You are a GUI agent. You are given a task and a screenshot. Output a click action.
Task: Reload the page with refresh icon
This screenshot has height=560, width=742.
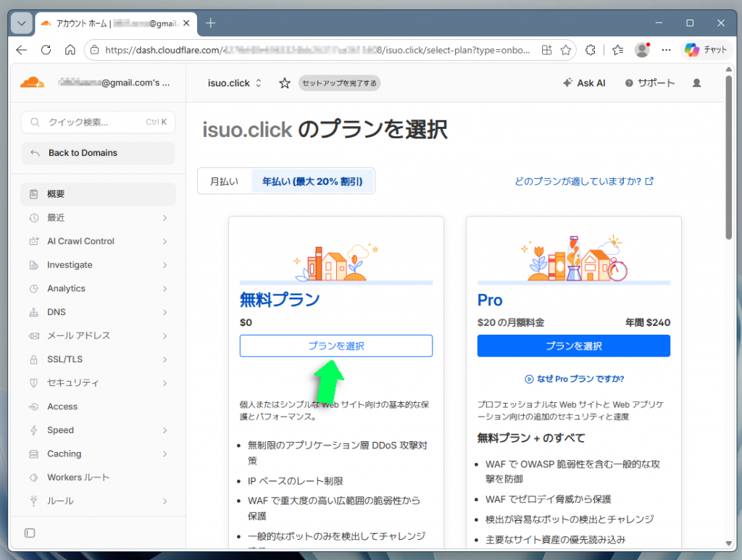pos(46,50)
